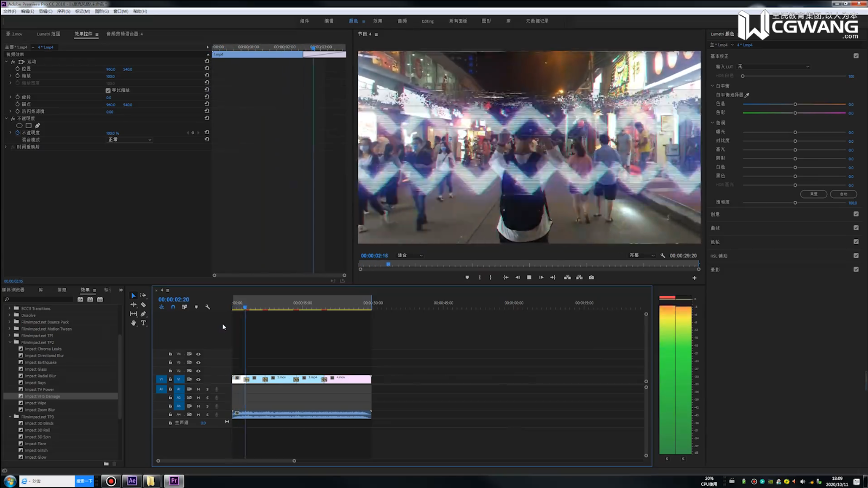
Task: Create an ellipse mask for opacity
Action: [x=20, y=125]
